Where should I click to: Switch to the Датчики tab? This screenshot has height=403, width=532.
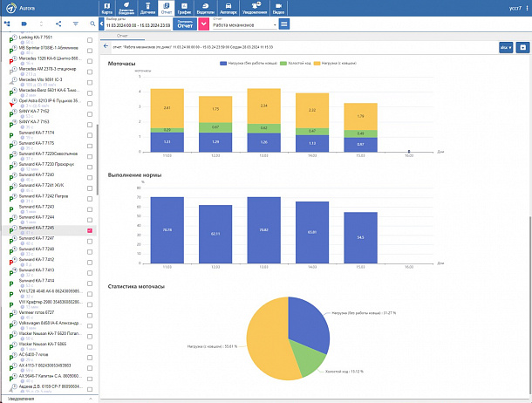tap(147, 8)
